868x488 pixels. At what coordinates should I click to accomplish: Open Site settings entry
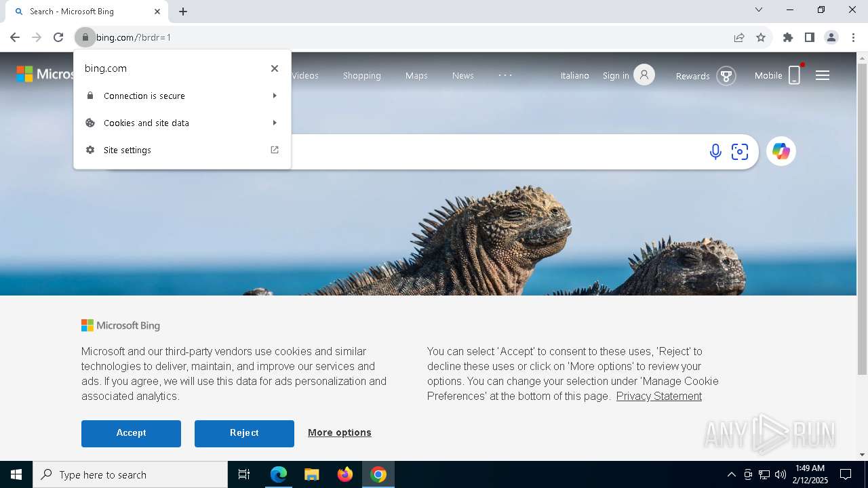point(182,150)
